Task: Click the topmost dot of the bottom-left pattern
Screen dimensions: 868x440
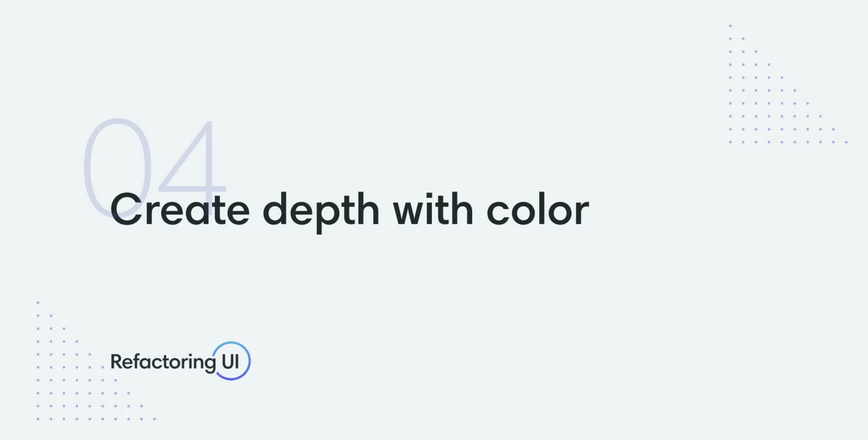Action: 38,303
